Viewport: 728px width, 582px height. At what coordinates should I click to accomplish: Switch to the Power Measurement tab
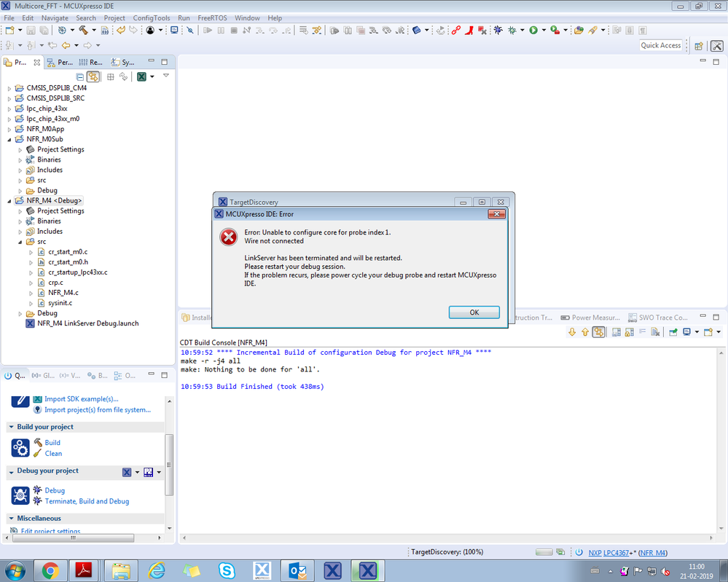click(590, 318)
